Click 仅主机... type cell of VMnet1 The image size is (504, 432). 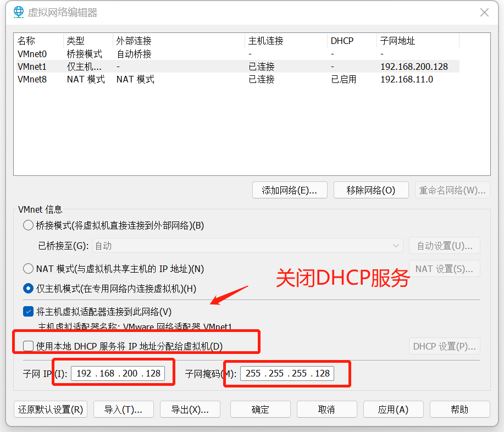point(84,67)
